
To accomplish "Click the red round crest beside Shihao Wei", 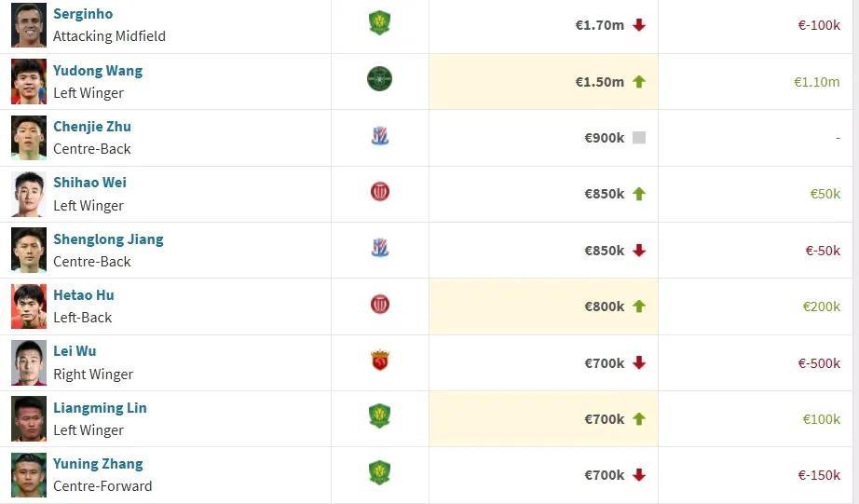I will coord(379,192).
